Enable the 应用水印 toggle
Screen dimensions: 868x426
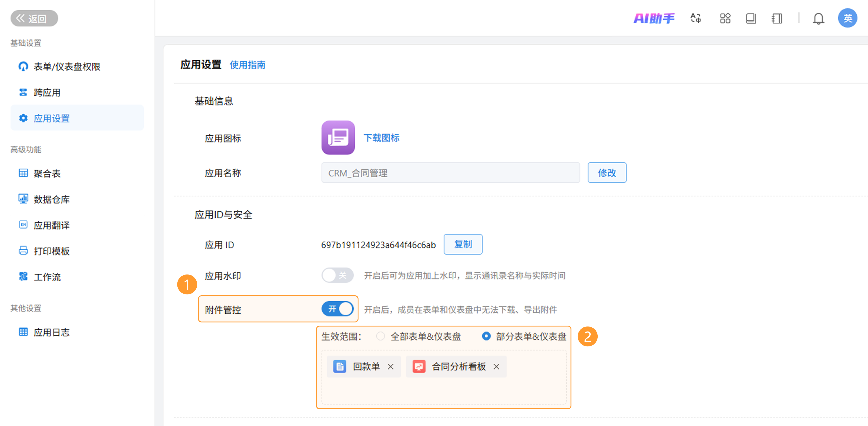tap(337, 275)
